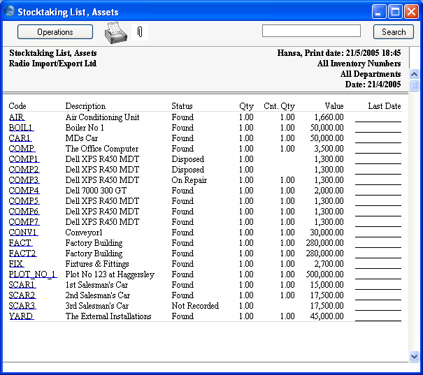The height and width of the screenshot is (375, 423).
Task: Open asset code COMP6 link
Action: (x=24, y=211)
